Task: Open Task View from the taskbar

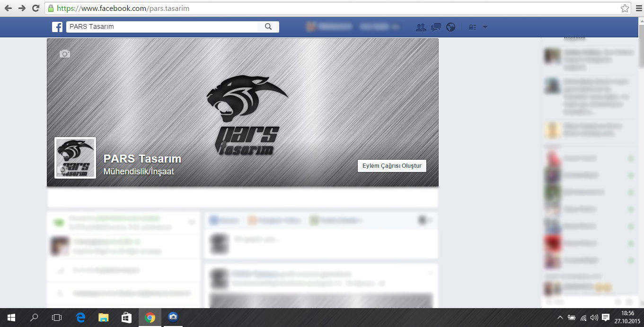Action: 57,318
